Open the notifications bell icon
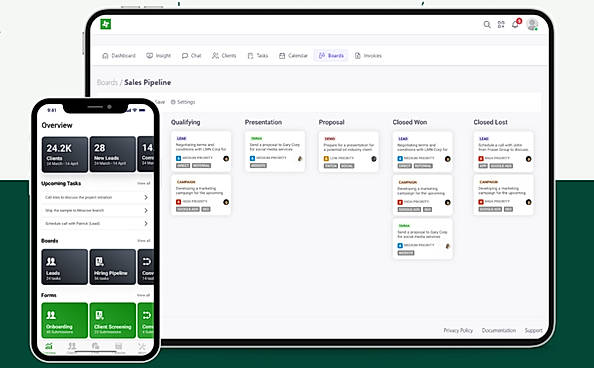The width and height of the screenshot is (594, 368). point(515,24)
